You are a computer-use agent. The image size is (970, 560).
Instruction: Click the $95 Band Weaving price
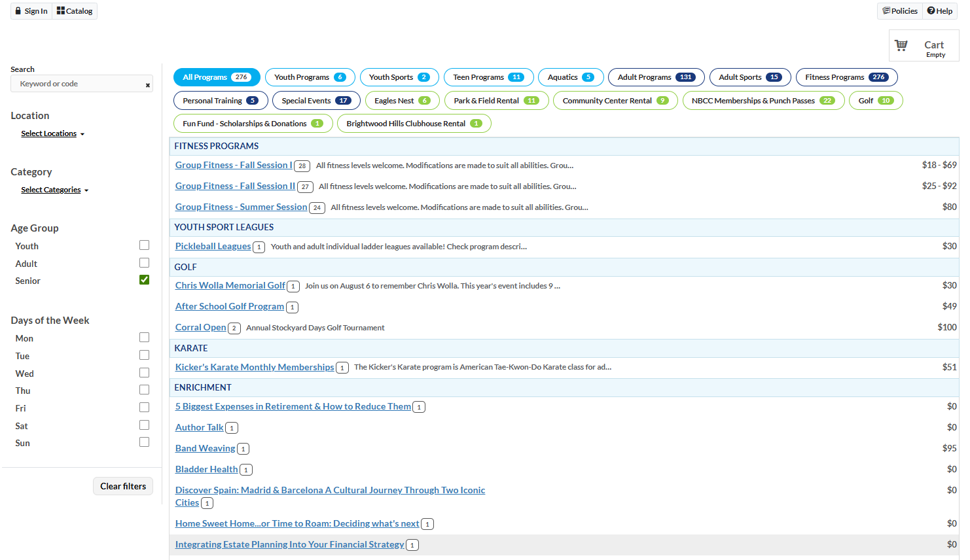pyautogui.click(x=949, y=448)
